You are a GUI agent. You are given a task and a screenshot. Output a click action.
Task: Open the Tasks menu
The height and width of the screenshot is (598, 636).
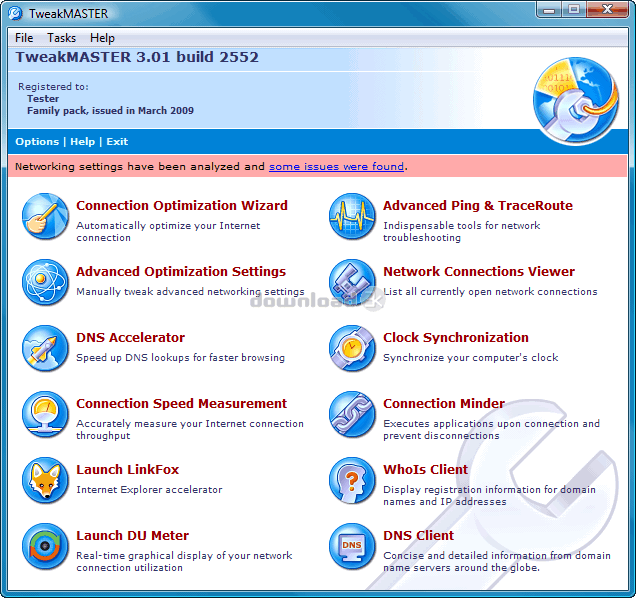pos(61,38)
